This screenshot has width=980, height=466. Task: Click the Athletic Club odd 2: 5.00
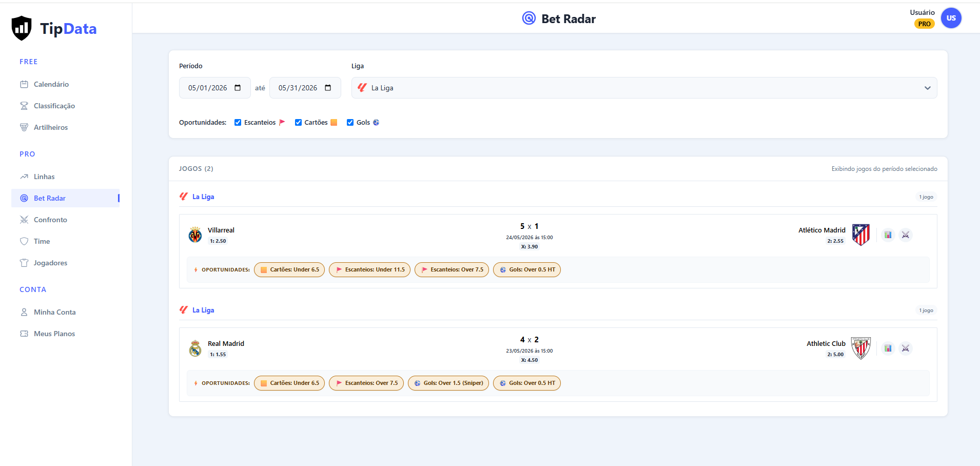pyautogui.click(x=835, y=354)
